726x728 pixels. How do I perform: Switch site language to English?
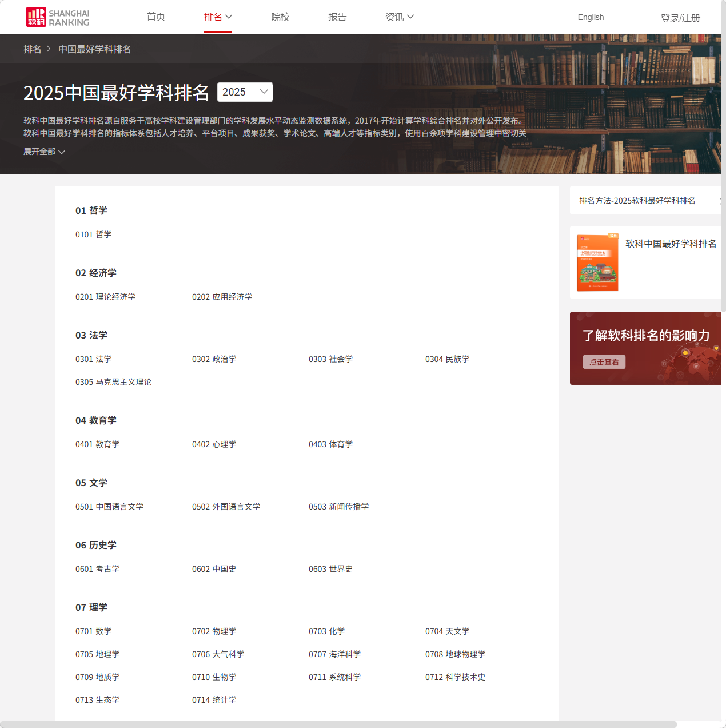[x=591, y=17]
